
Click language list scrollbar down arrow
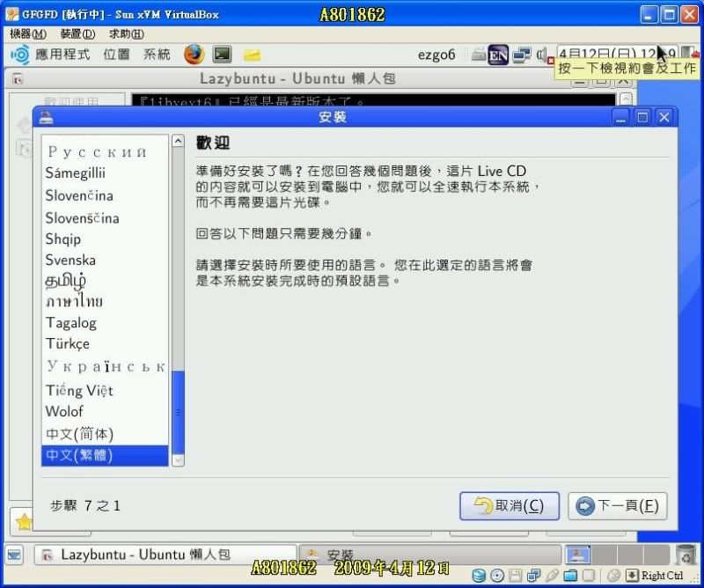pyautogui.click(x=179, y=460)
